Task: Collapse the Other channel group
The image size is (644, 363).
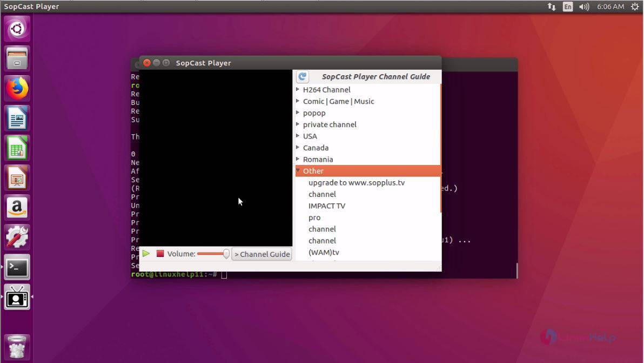Action: pos(298,170)
